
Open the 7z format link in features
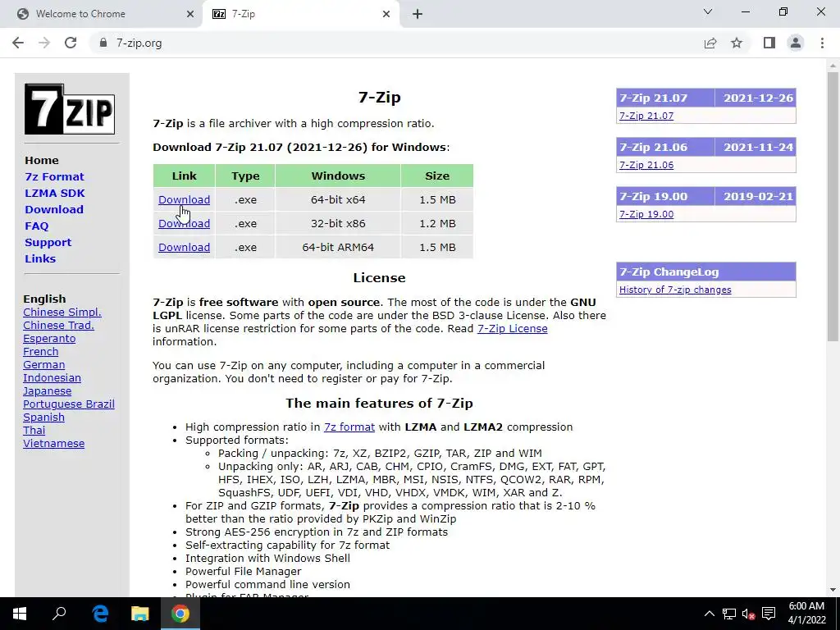(349, 427)
